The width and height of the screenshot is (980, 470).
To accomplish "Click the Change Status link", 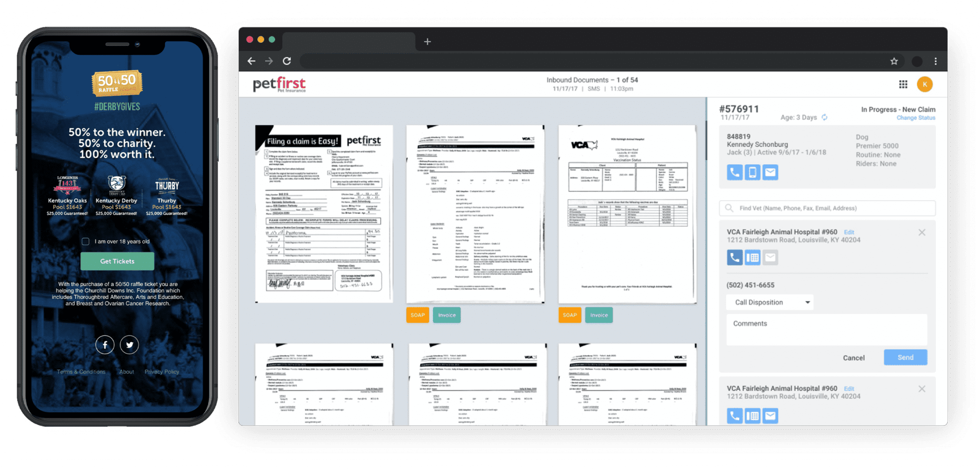I will click(916, 118).
